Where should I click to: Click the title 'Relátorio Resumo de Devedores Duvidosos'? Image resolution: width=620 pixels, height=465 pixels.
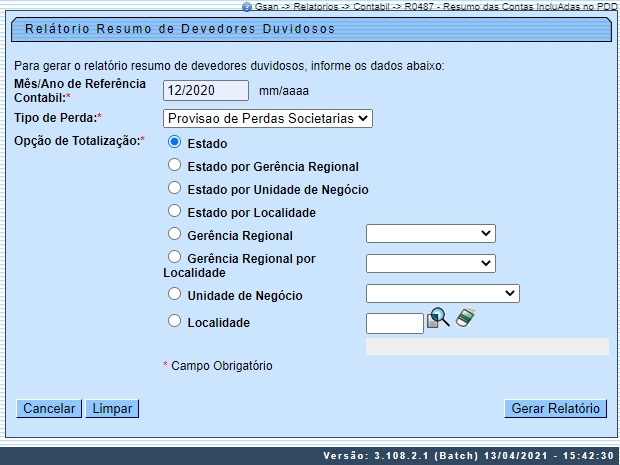180,29
